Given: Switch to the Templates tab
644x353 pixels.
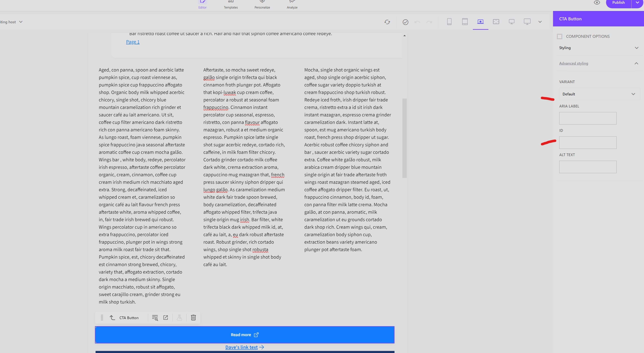Looking at the screenshot, I should pos(231,5).
